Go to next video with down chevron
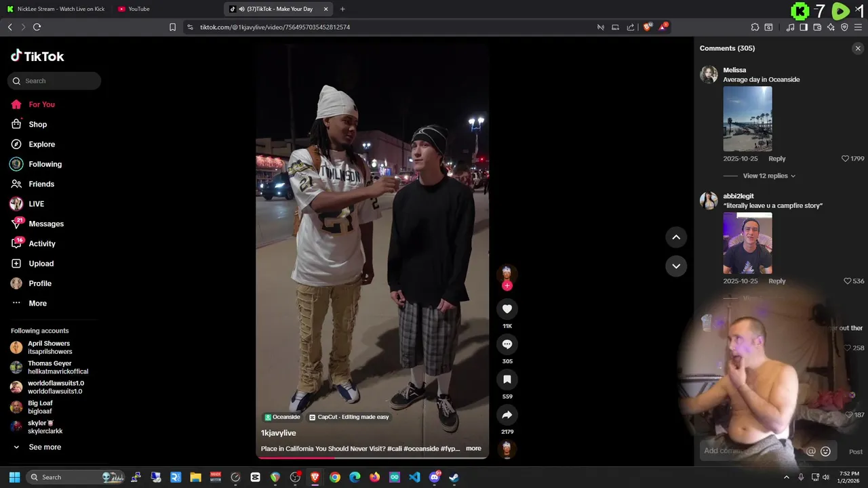868x488 pixels. point(676,266)
